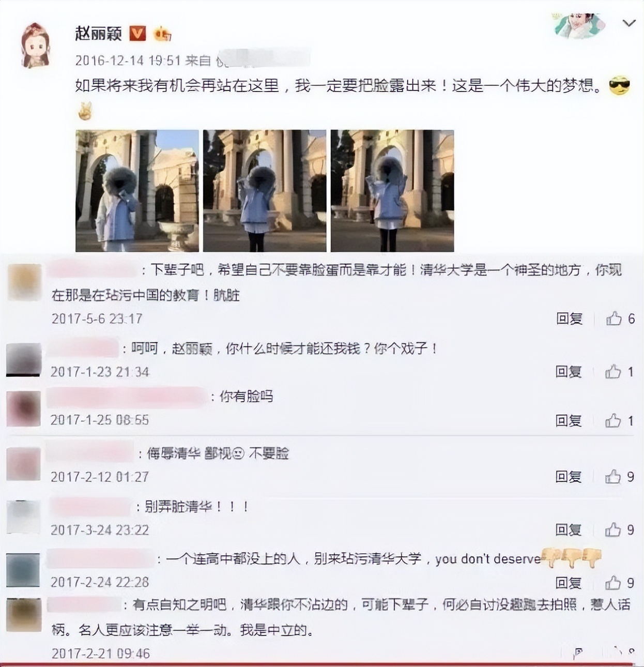Reply to the 别弄脏清华 comment

click(569, 529)
